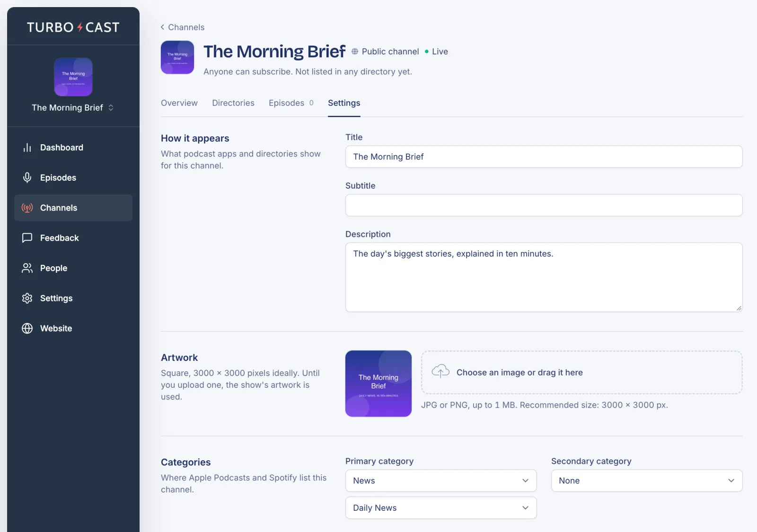
Task: Open Dashboard from the sidebar
Action: coord(73,148)
